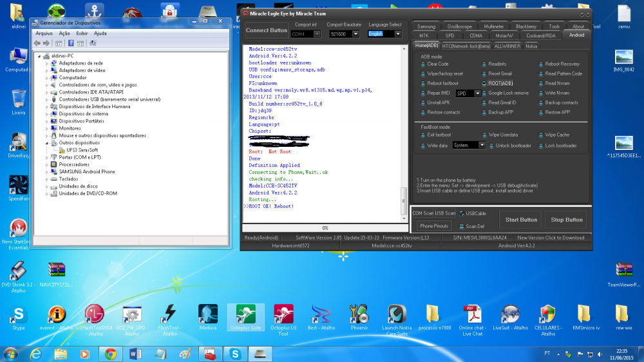Open the Launch Nokia Care Suite desktop icon

(397, 320)
